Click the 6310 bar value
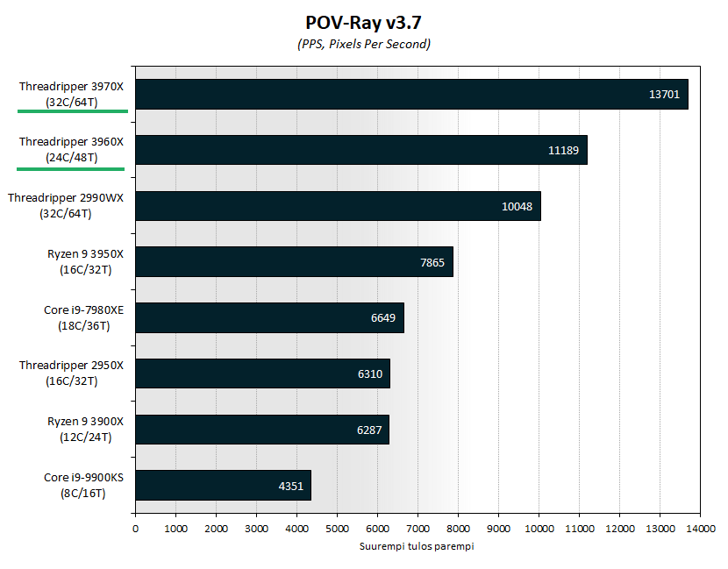Image resolution: width=728 pixels, height=569 pixels. 370,374
